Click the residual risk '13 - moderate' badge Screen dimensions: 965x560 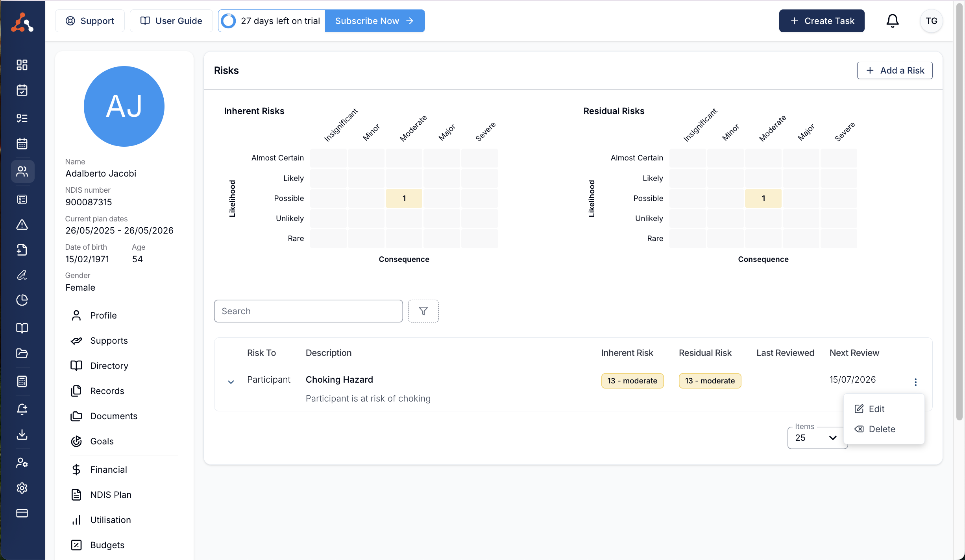tap(710, 381)
